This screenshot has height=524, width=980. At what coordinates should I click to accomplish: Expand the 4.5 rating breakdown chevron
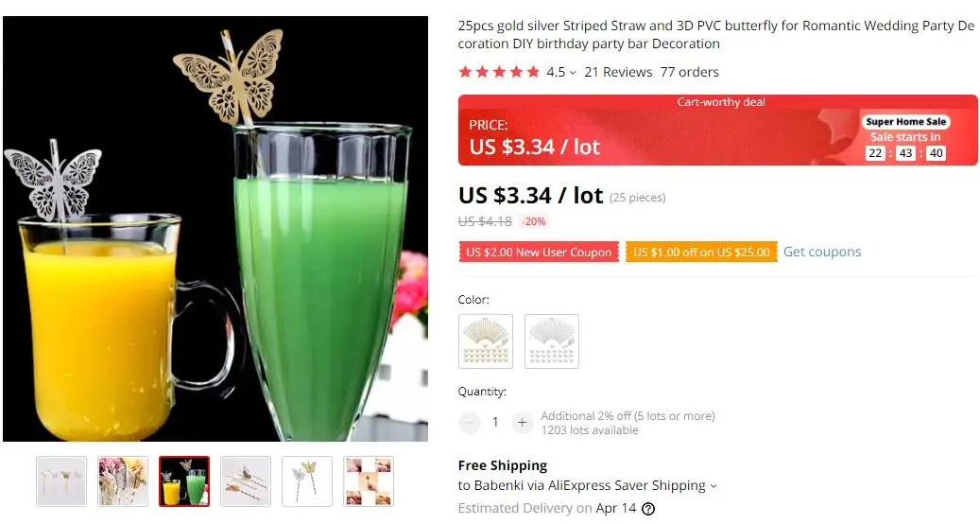tap(573, 73)
